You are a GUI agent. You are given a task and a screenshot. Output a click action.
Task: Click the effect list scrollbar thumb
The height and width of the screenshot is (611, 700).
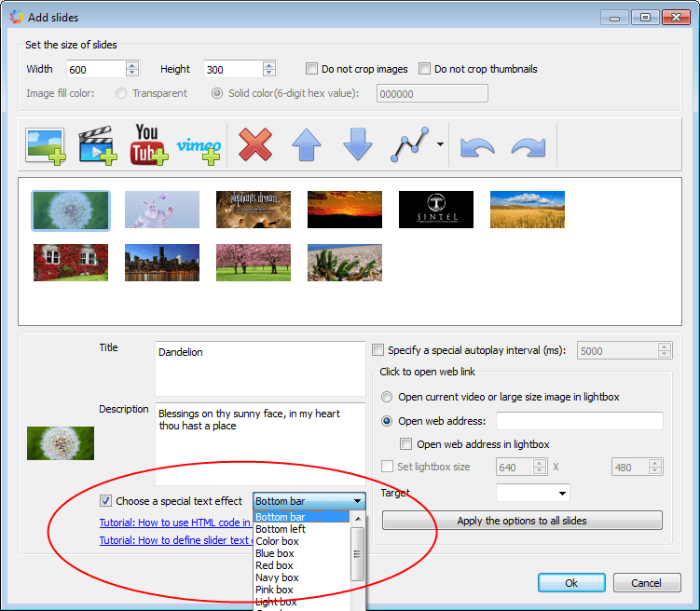(x=358, y=554)
